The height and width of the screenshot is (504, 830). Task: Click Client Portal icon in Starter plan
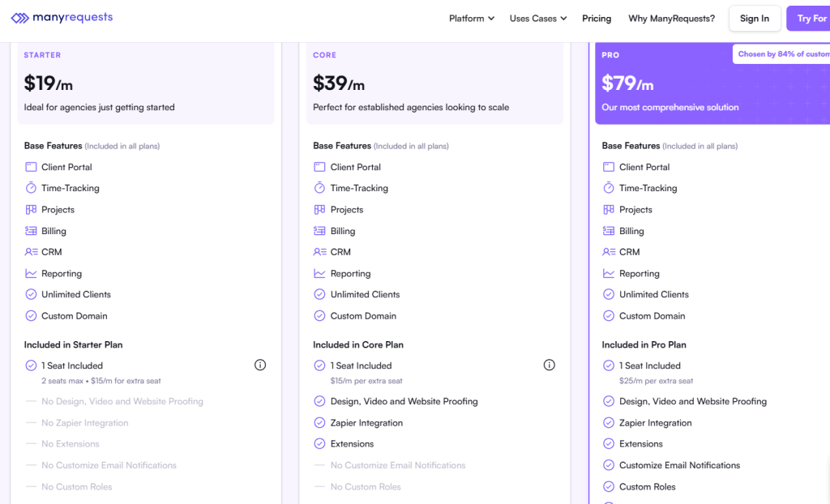coord(31,167)
